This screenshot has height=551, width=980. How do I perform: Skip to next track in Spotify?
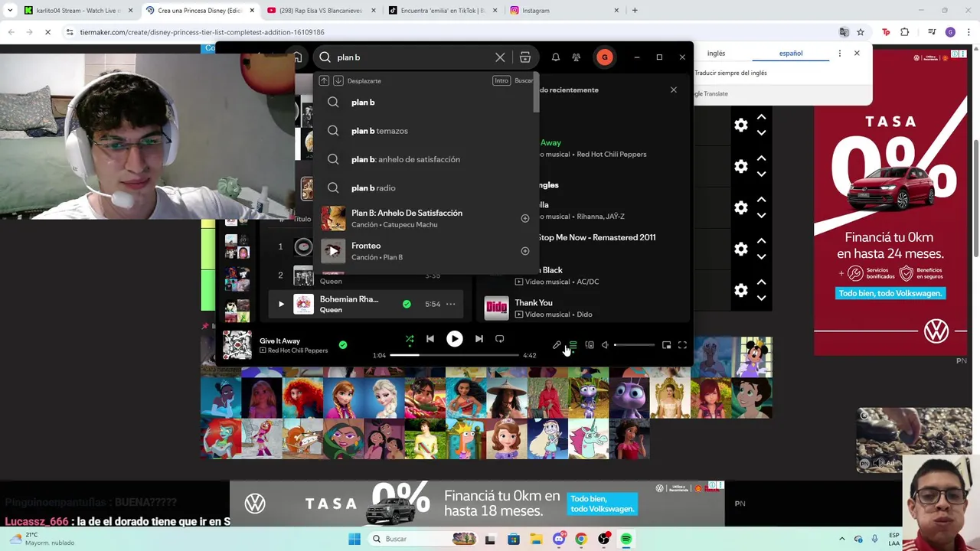tap(479, 339)
